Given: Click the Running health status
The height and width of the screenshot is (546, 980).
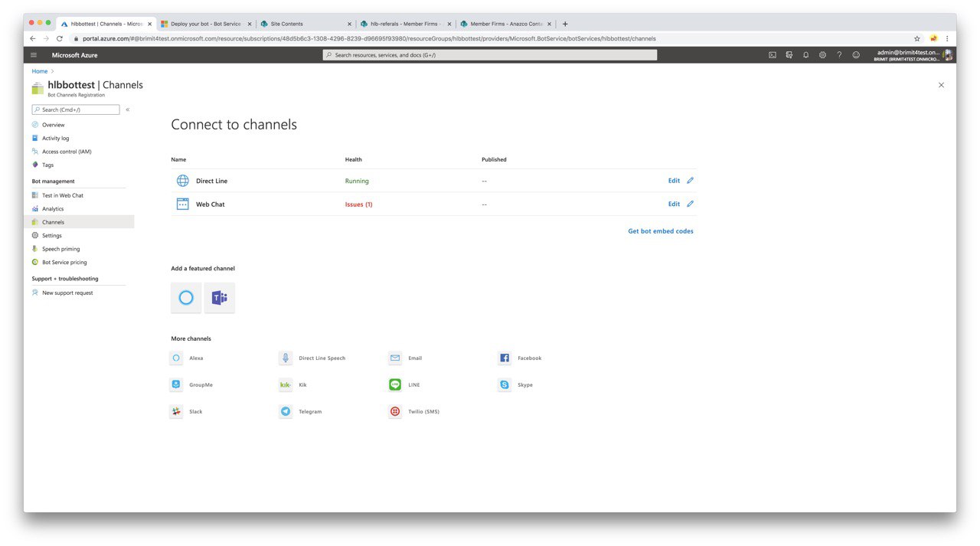Looking at the screenshot, I should point(357,181).
